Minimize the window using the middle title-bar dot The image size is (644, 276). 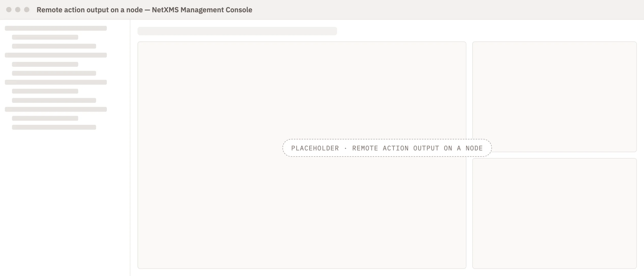click(x=18, y=10)
